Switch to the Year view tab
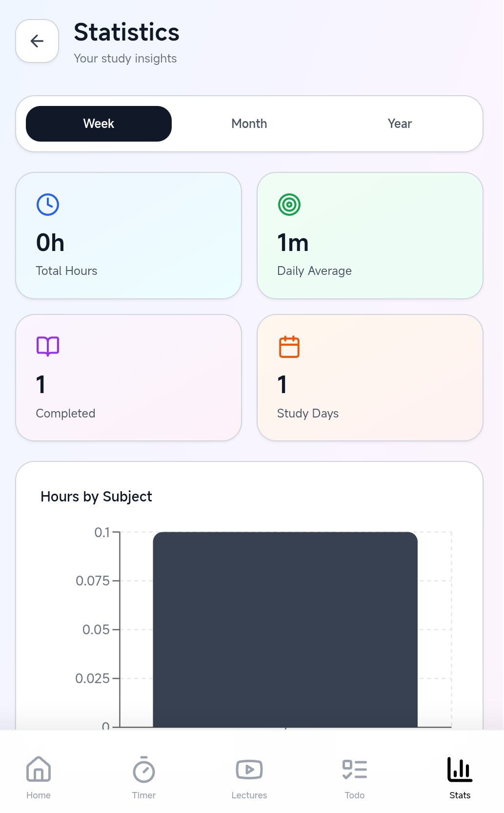 click(399, 124)
